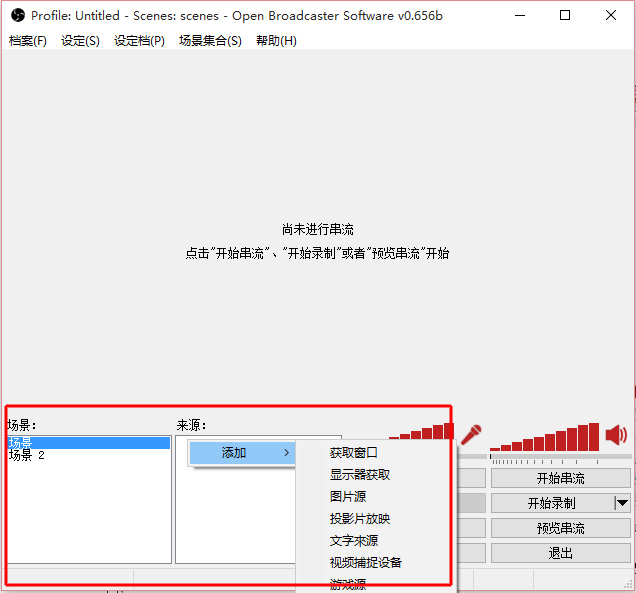The height and width of the screenshot is (593, 636).
Task: Click the OBS logo in title bar
Action: (18, 15)
